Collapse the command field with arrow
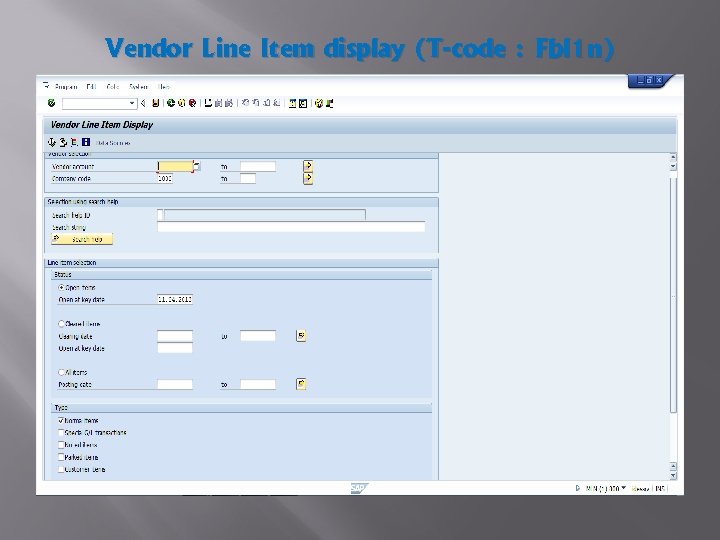This screenshot has height=540, width=720. point(143,103)
